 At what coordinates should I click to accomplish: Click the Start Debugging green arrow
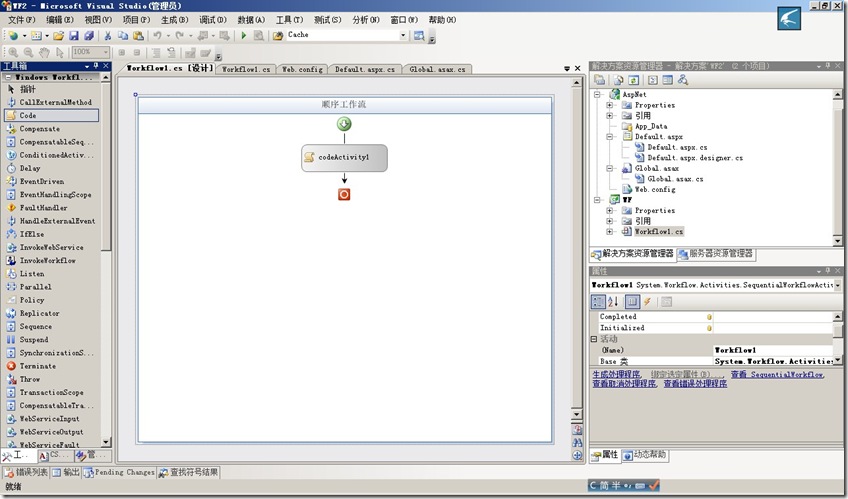click(x=244, y=35)
